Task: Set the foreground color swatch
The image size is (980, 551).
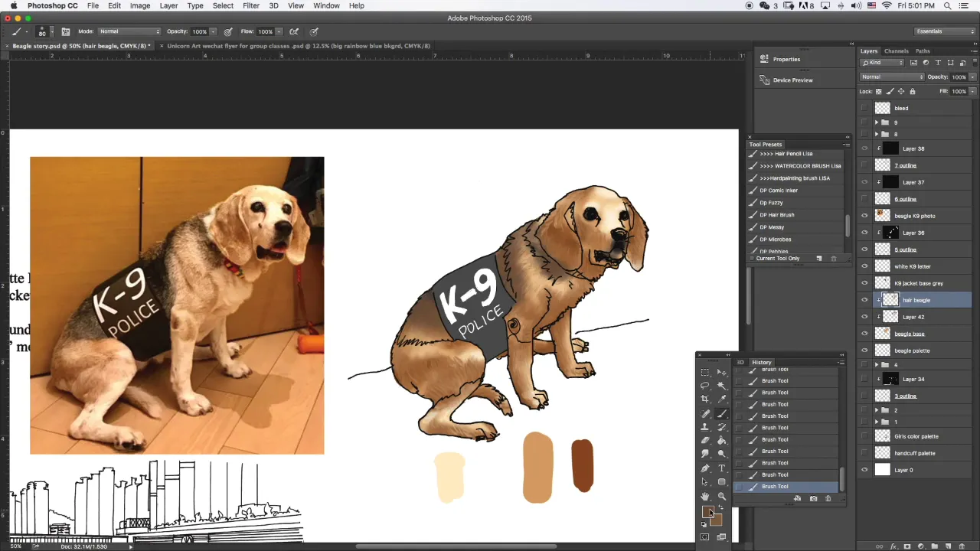Action: point(708,511)
